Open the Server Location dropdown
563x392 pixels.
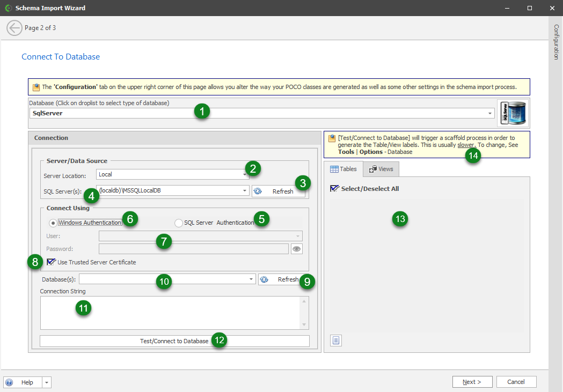pos(245,174)
